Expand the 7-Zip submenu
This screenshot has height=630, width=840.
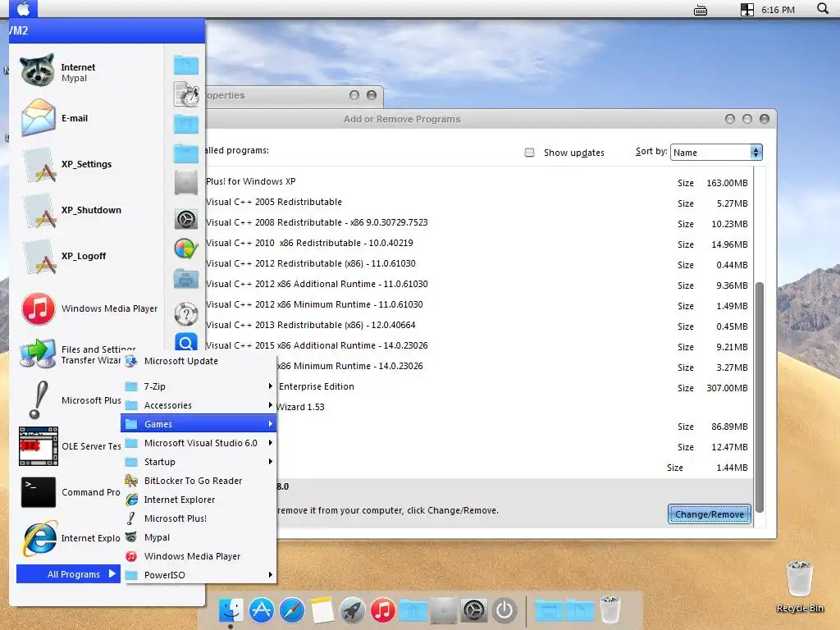[x=199, y=386]
